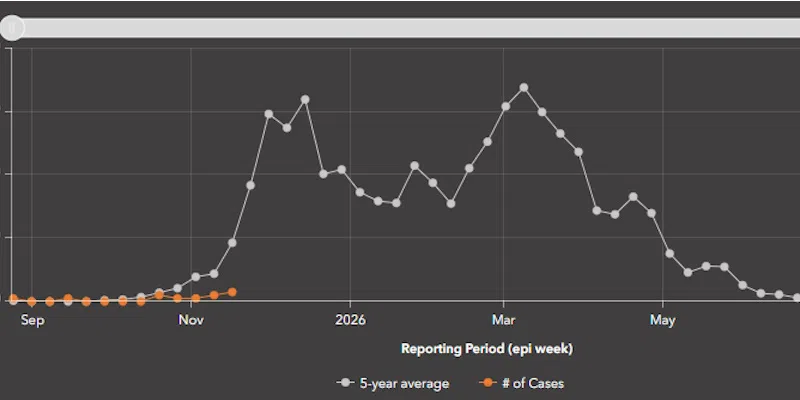Select the final gray data point at right edge
The height and width of the screenshot is (400, 800).
pos(797,297)
